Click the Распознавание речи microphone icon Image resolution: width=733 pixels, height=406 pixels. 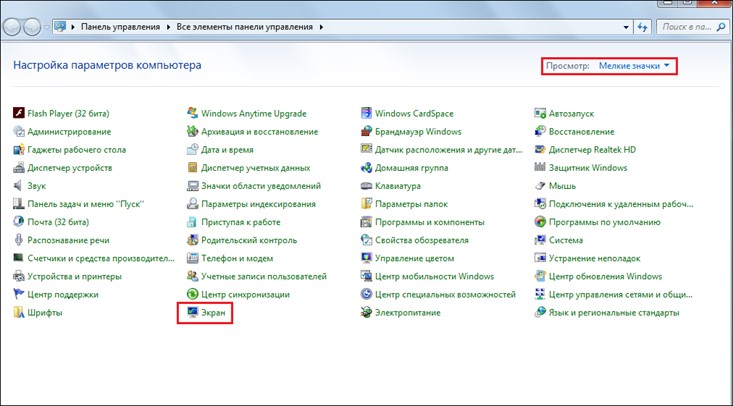point(19,240)
